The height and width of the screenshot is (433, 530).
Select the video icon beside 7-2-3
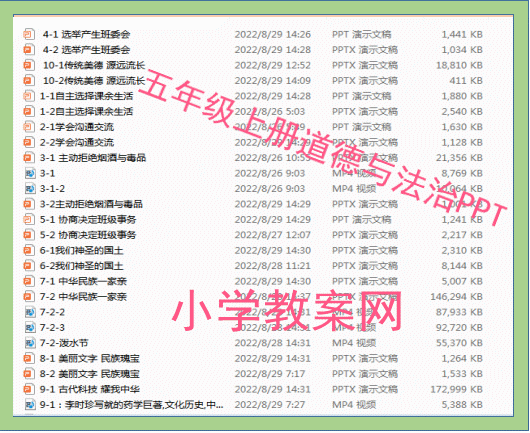(x=30, y=328)
